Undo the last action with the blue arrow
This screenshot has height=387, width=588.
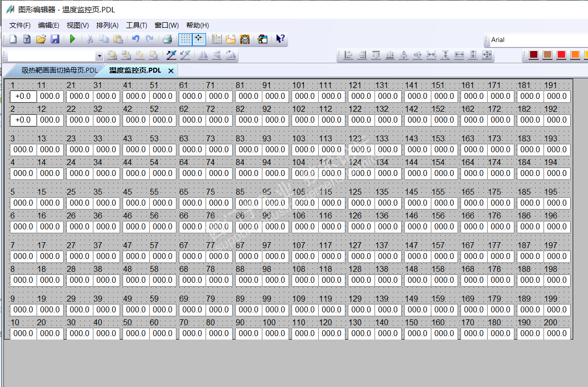coord(136,39)
